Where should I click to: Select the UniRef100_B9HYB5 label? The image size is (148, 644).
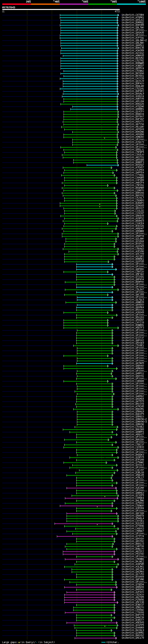coord(133,25)
